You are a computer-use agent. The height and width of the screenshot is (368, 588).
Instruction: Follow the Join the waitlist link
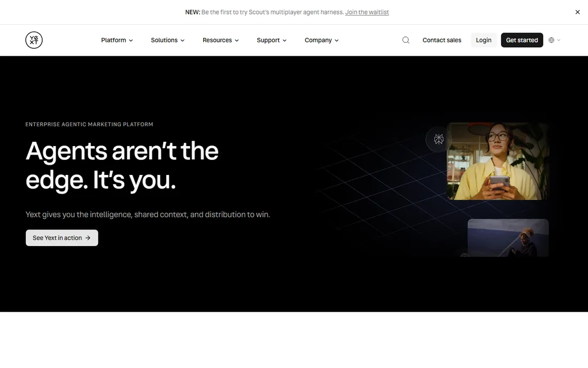(x=367, y=12)
